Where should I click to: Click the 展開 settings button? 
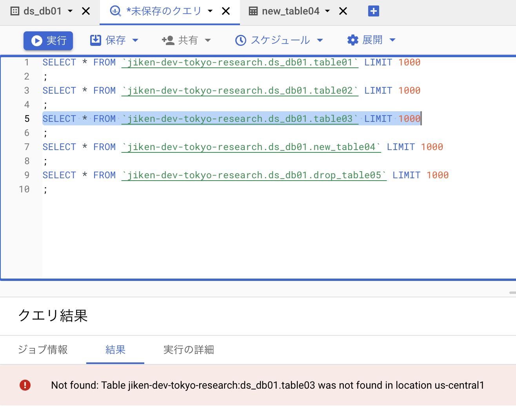click(x=365, y=40)
